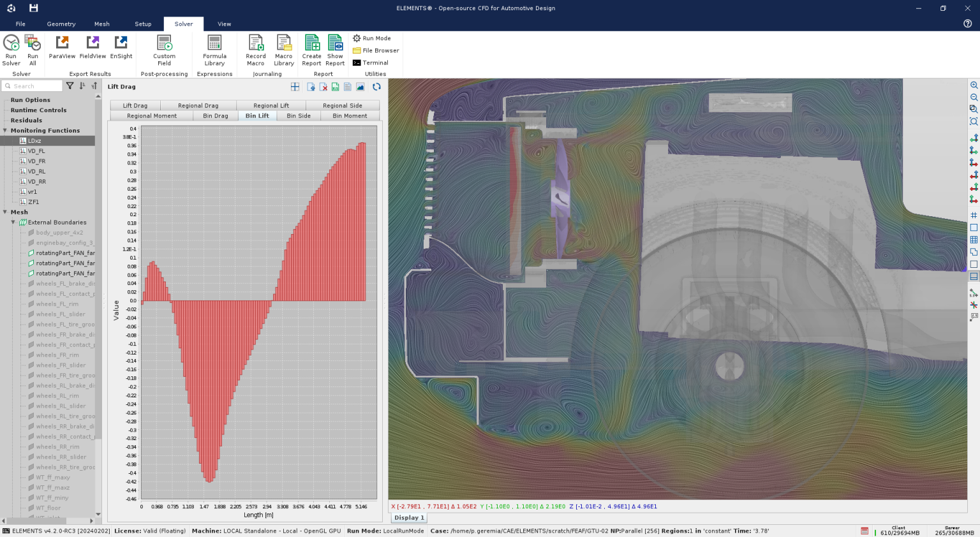Launch the solver with Run Solver
The image size is (980, 537).
pyautogui.click(x=10, y=50)
